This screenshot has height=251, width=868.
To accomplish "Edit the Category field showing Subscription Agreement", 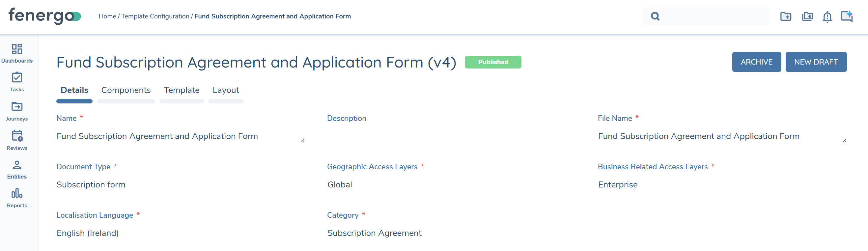I will [x=374, y=233].
